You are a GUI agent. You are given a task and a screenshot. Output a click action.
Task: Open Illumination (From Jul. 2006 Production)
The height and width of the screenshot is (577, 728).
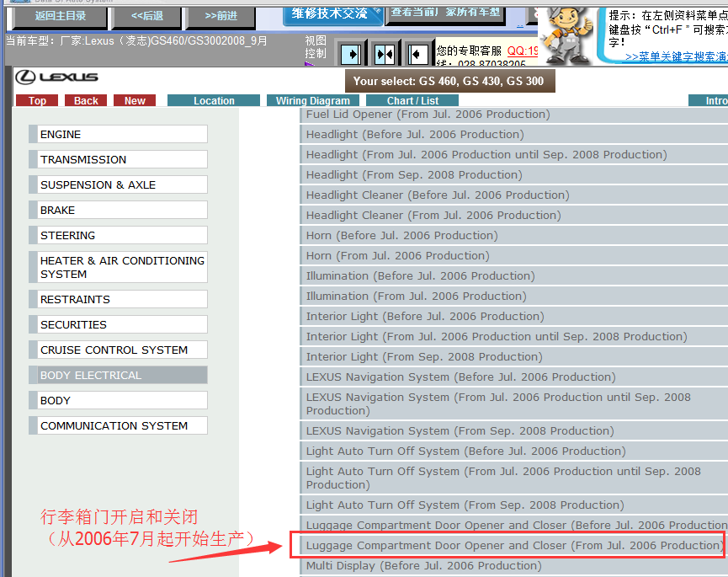(514, 296)
